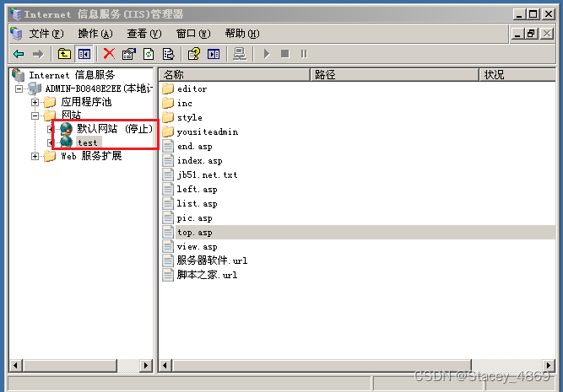This screenshot has width=563, height=392.
Task: Open the 窗口(W) menu
Action: 193,34
